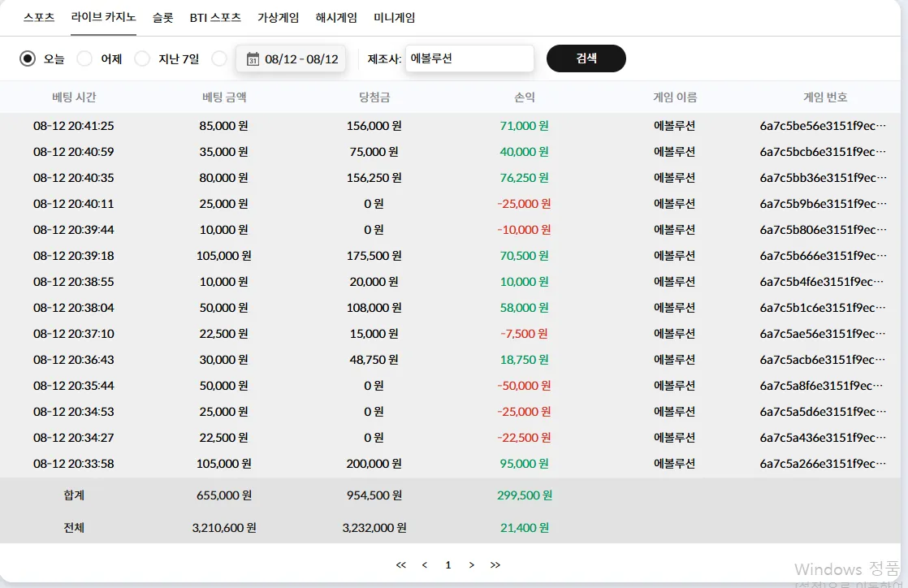Click game number 6a7c5be56e3151f9ec in first row
908x588 pixels.
pos(823,126)
